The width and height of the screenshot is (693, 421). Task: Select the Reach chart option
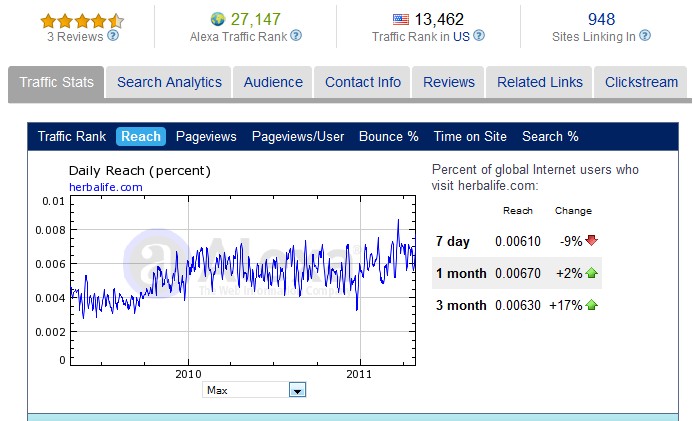coord(141,137)
